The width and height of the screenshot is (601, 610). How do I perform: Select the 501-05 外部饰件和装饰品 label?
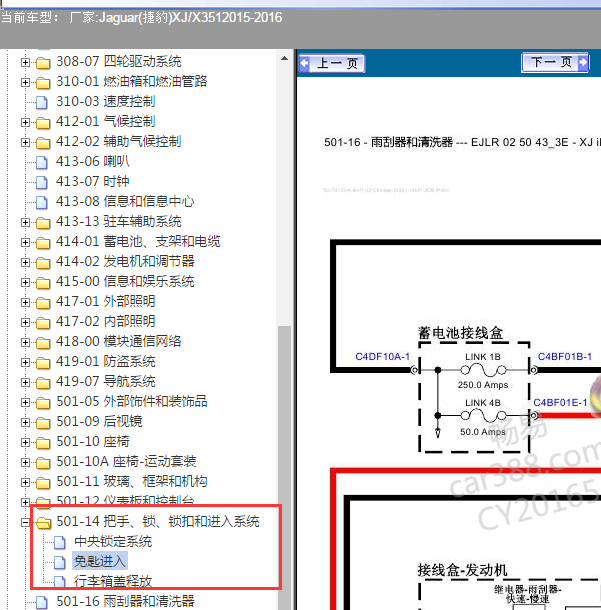(x=131, y=401)
